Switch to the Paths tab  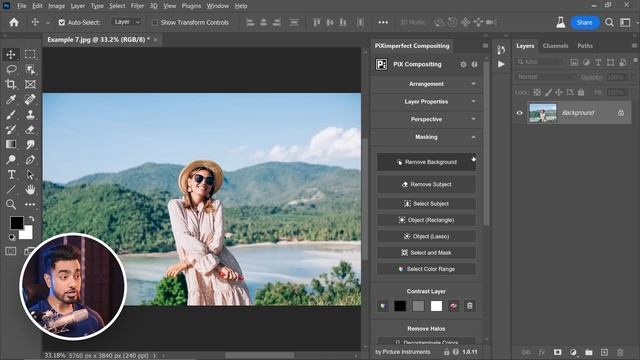point(584,46)
